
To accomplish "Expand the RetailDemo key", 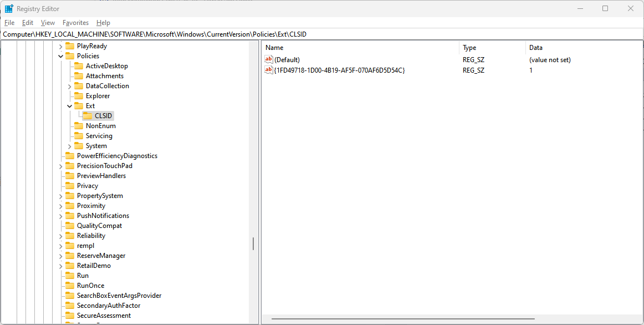I will pyautogui.click(x=61, y=266).
